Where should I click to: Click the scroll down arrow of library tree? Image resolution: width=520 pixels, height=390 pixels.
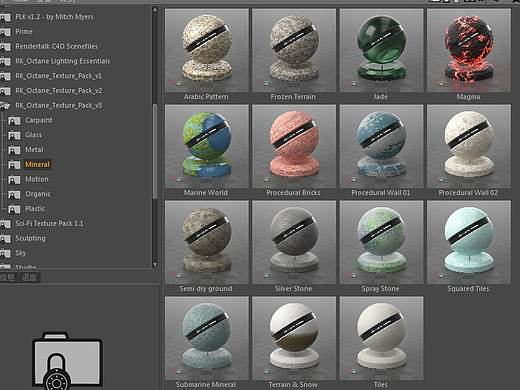tap(155, 264)
